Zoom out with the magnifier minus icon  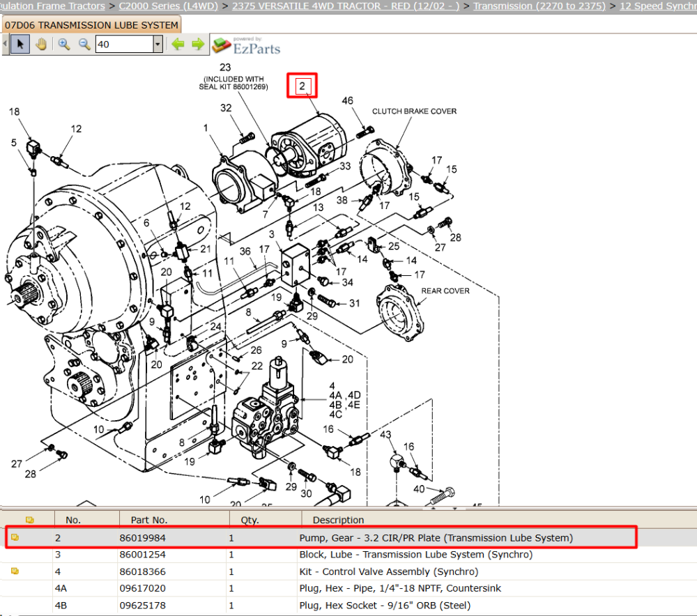[x=84, y=44]
